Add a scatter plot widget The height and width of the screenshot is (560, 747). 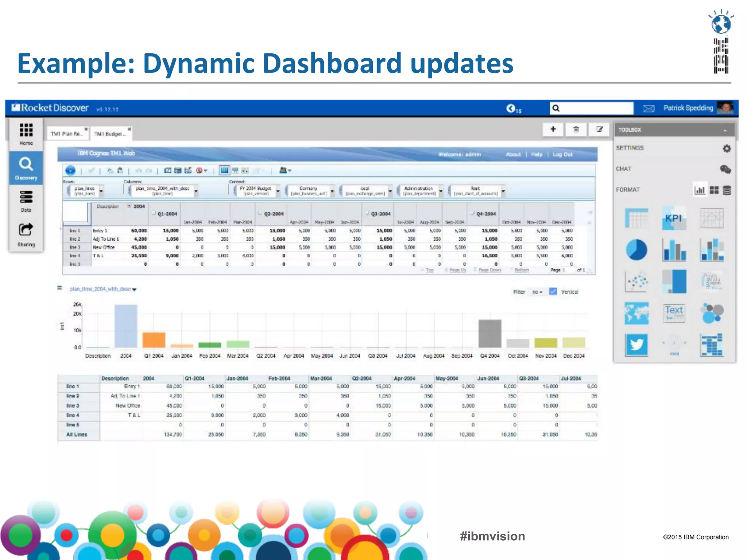(x=636, y=281)
